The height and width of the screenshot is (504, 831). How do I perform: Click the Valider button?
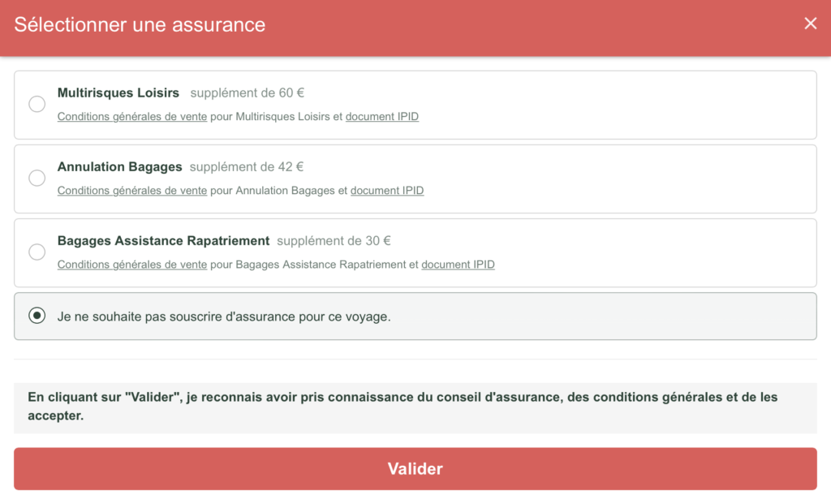coord(415,469)
